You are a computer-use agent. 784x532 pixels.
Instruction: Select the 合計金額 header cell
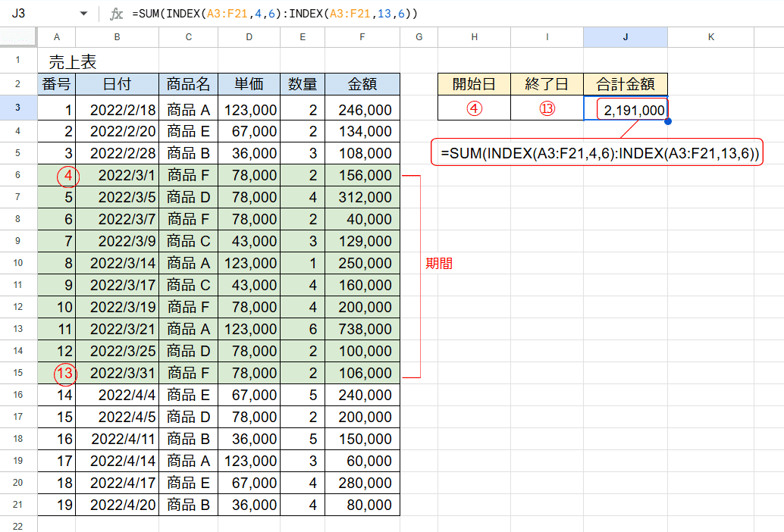(625, 84)
